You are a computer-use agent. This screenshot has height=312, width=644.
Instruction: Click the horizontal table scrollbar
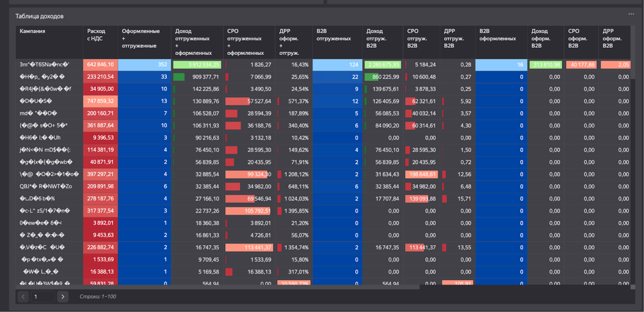(x=217, y=287)
